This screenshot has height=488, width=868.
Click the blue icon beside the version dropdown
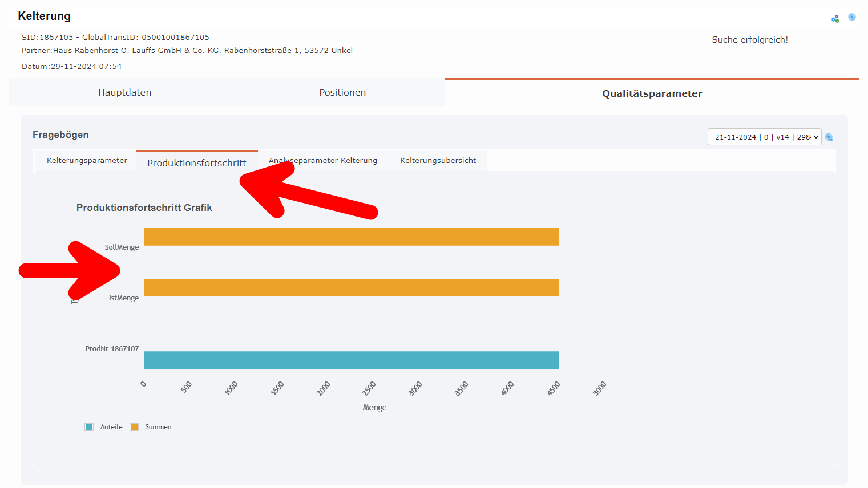pos(829,137)
